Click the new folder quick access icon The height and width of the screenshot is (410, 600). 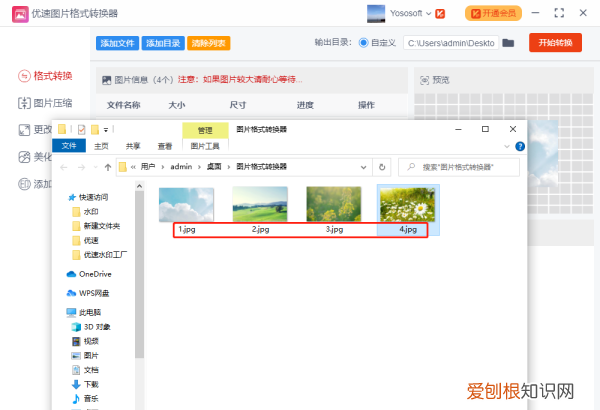(95, 130)
